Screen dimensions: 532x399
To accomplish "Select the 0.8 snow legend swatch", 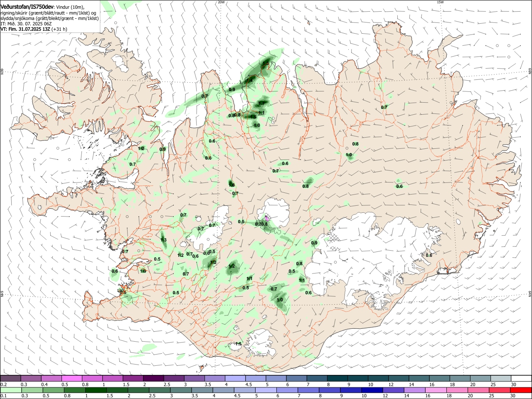I will click(92, 379).
